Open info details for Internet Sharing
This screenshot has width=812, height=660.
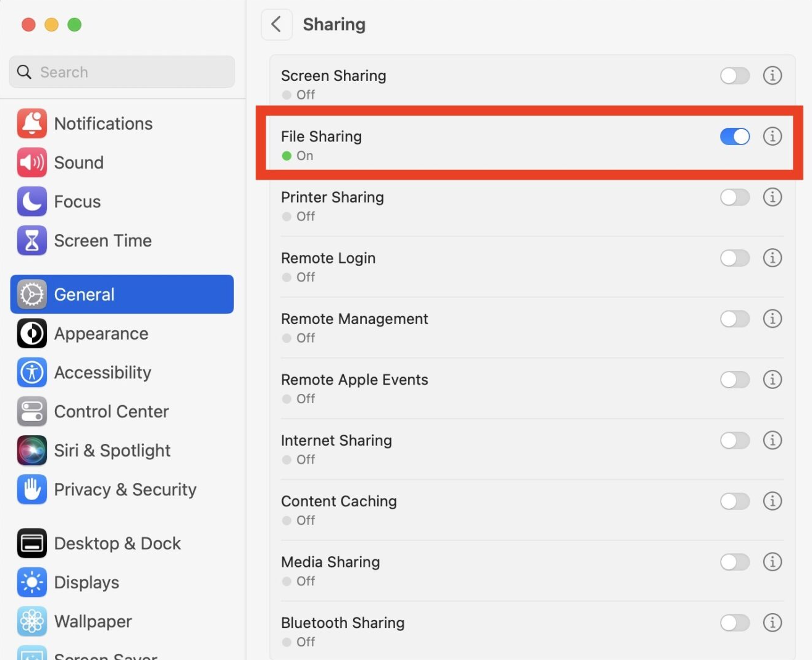pyautogui.click(x=772, y=440)
